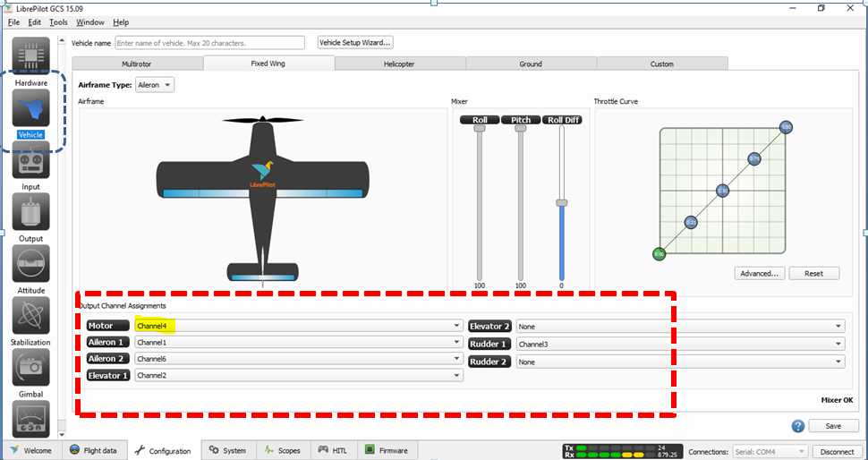Open the Attitude settings icon

tap(30, 264)
